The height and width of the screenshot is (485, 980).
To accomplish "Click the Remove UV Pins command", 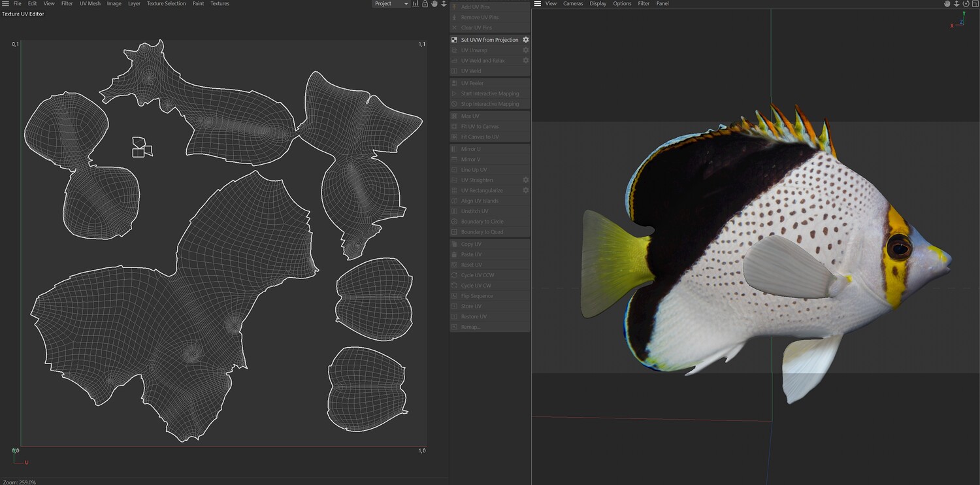I will coord(490,18).
